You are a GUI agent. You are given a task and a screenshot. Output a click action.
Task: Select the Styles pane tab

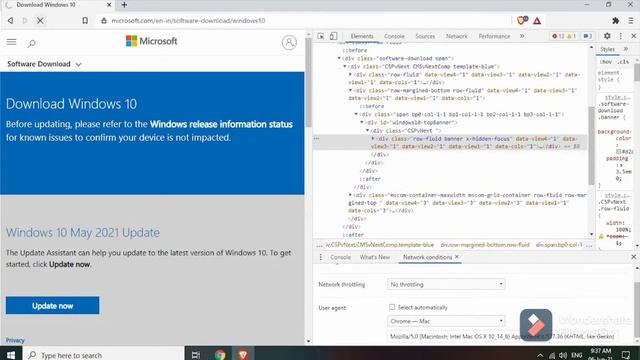[x=607, y=49]
